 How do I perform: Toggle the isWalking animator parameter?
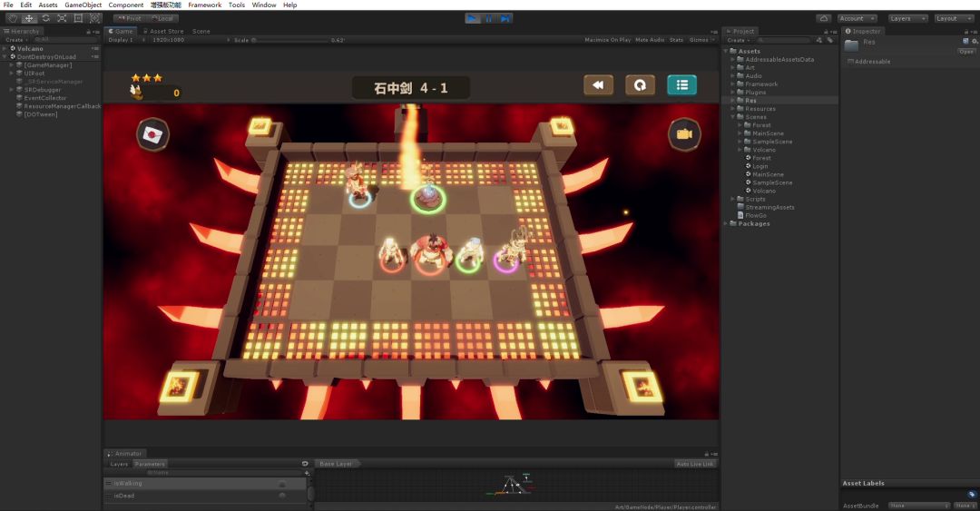click(x=282, y=484)
